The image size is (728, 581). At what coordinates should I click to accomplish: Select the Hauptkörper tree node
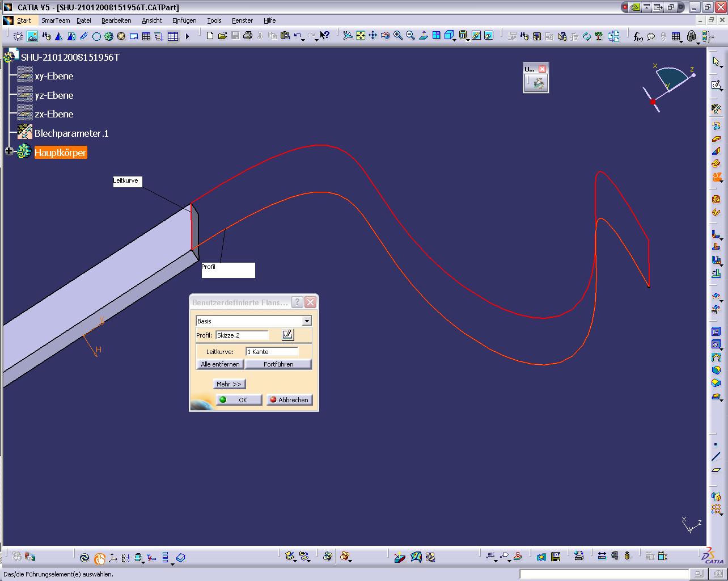point(61,153)
